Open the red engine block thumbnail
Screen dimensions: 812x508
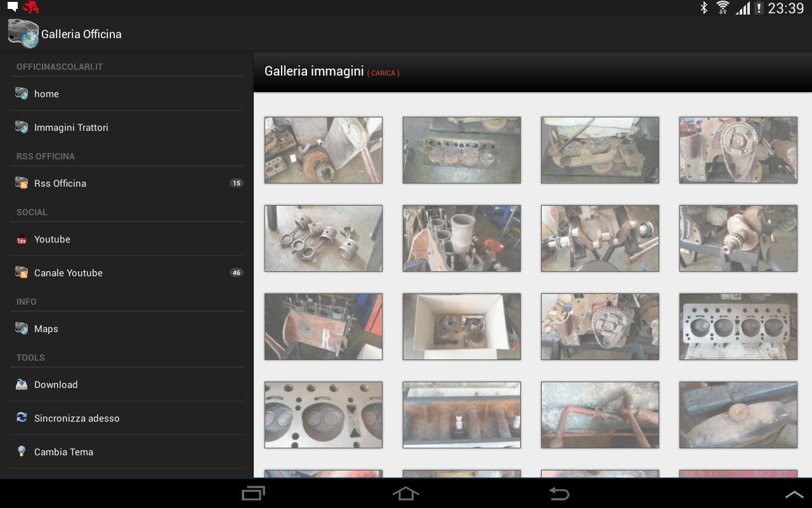tap(324, 326)
